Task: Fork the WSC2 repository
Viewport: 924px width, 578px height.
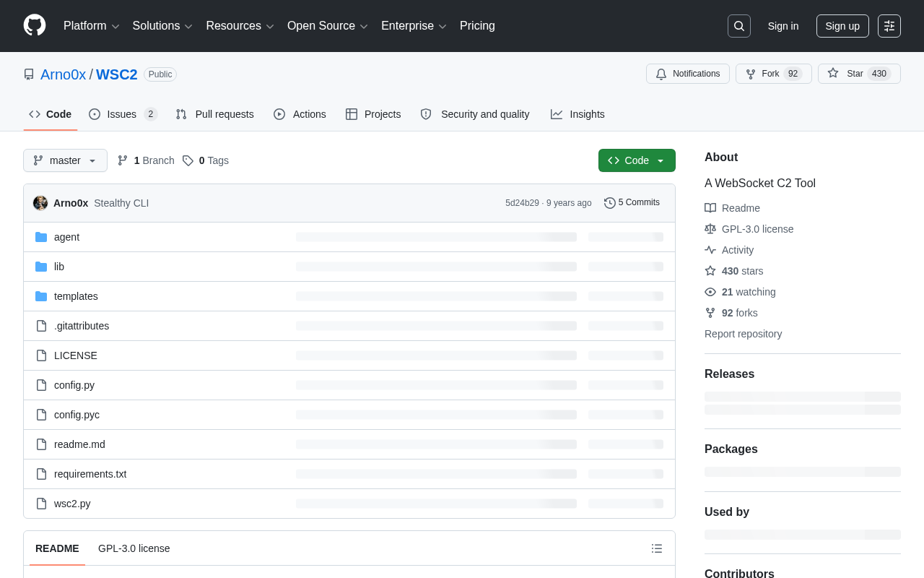Action: point(774,74)
